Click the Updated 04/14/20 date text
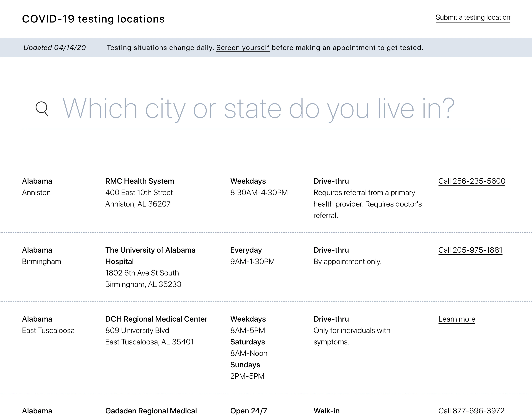Image resolution: width=532 pixels, height=415 pixels. [55, 48]
